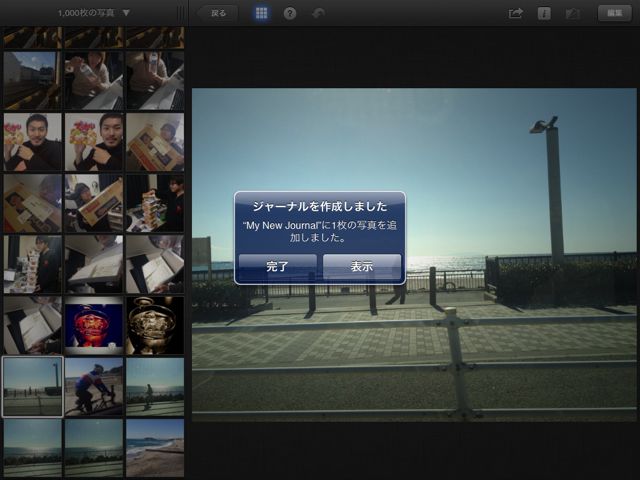
Task: Select the man stacking card tower thumbnail
Action: (x=155, y=203)
